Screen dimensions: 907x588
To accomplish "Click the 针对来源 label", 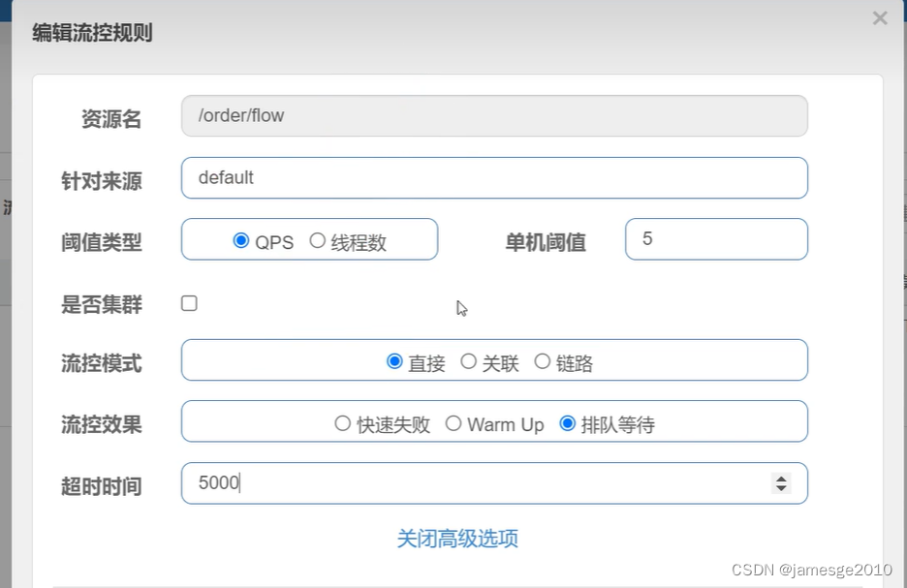I will (x=101, y=181).
